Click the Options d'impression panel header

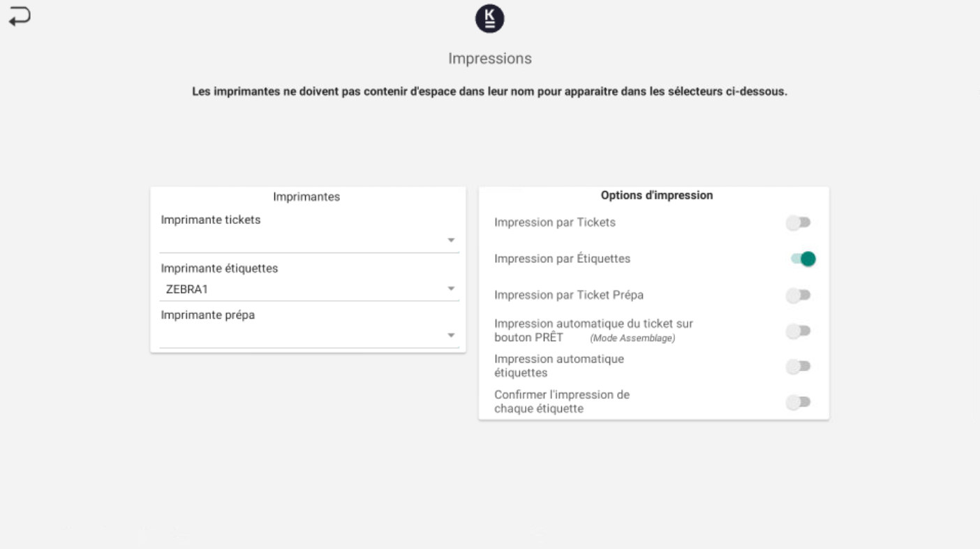click(x=656, y=196)
